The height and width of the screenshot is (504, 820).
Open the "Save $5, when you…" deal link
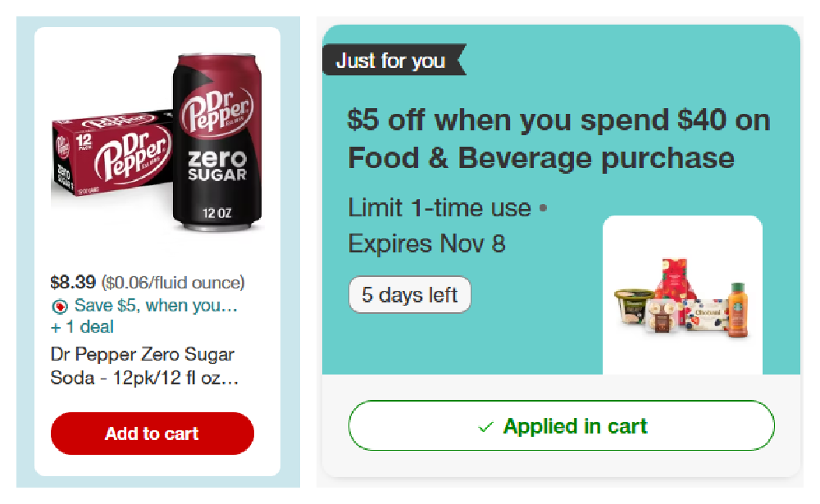point(155,306)
